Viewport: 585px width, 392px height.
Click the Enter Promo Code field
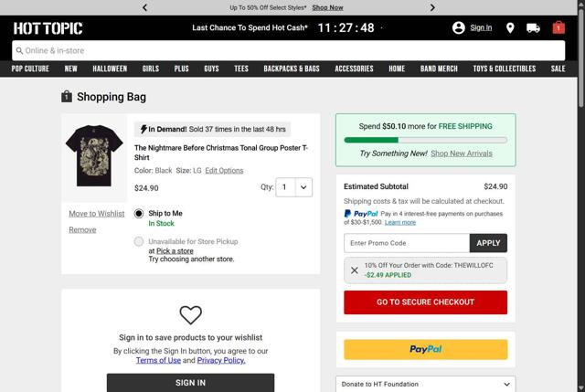[x=407, y=243]
